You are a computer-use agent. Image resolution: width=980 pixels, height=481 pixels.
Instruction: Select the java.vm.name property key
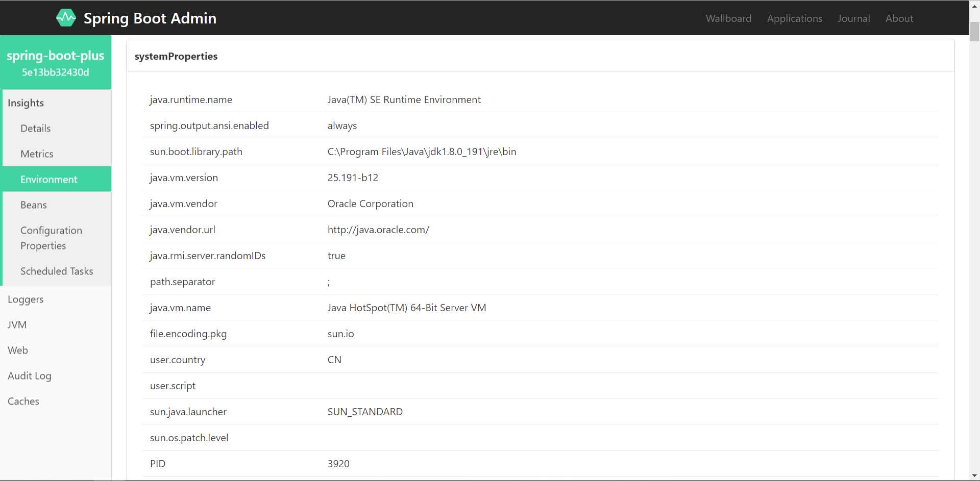(180, 308)
